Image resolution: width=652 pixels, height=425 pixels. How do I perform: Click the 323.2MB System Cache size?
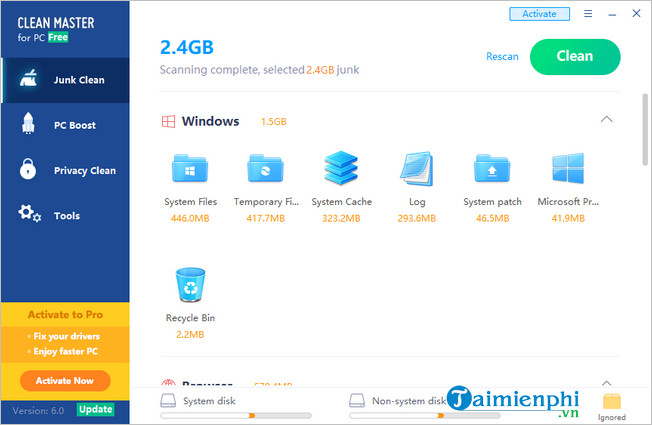341,218
